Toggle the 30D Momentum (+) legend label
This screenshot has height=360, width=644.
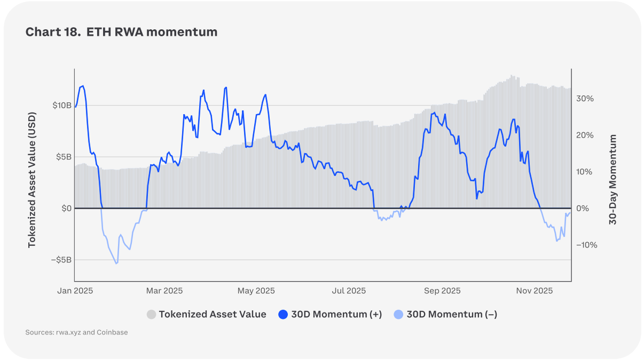336,315
